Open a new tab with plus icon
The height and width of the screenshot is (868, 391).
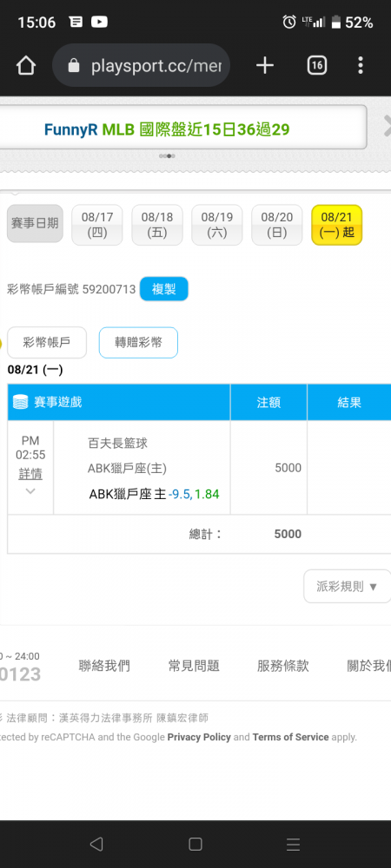265,66
